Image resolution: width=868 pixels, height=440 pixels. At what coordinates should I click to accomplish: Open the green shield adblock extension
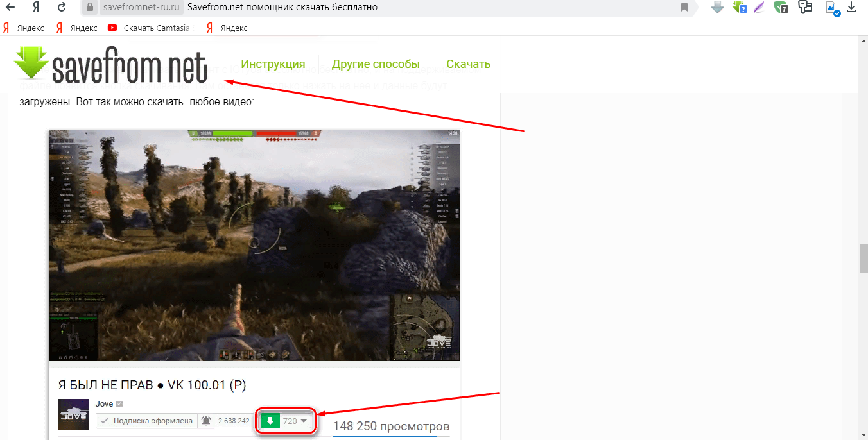(781, 8)
